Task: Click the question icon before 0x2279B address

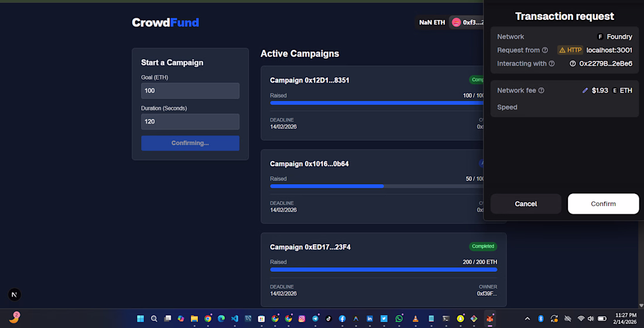Action: click(573, 64)
